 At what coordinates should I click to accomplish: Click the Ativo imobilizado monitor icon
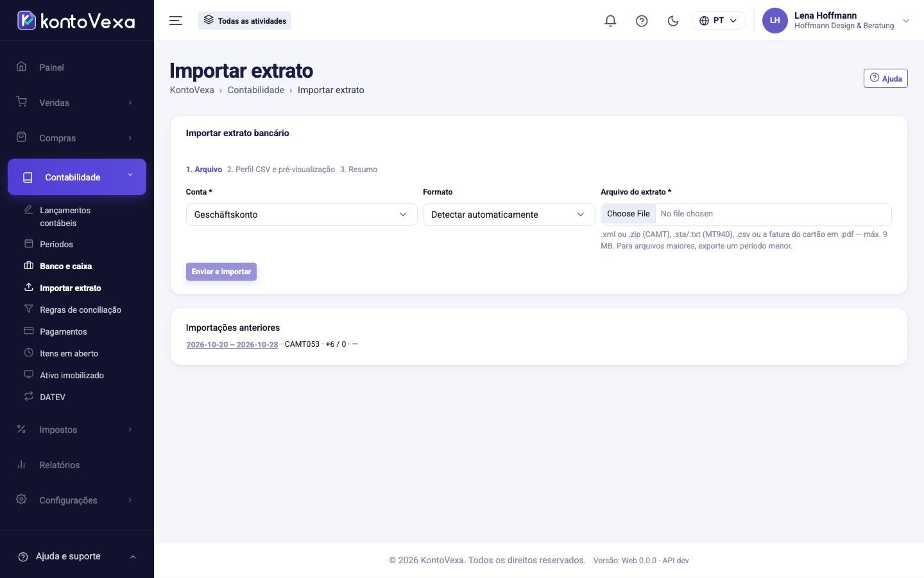click(x=28, y=374)
